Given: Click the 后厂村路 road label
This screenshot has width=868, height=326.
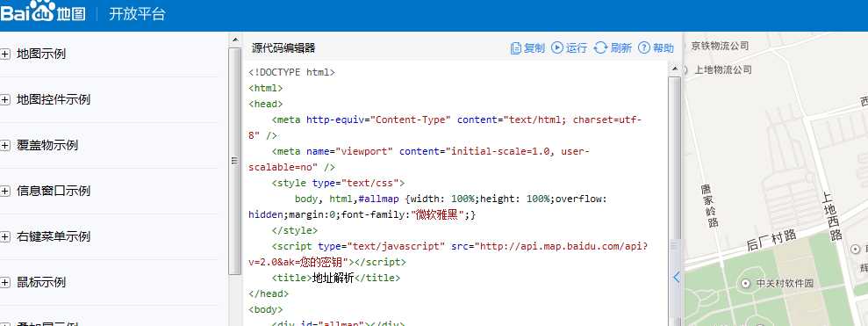Looking at the screenshot, I should click(x=771, y=240).
